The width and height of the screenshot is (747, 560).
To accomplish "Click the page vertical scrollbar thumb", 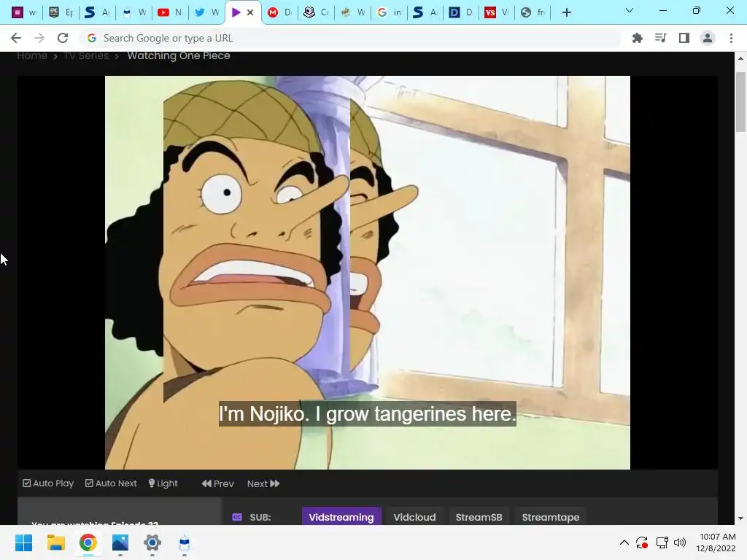I will [740, 101].
